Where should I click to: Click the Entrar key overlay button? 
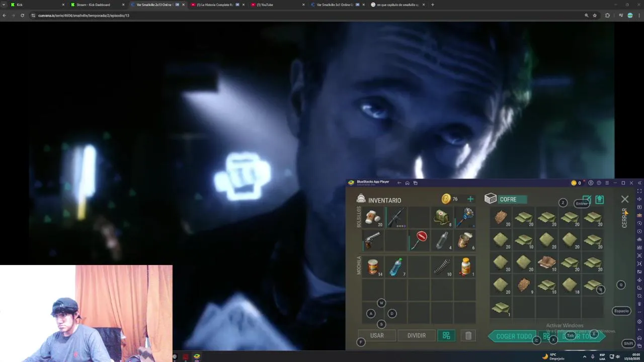click(582, 203)
